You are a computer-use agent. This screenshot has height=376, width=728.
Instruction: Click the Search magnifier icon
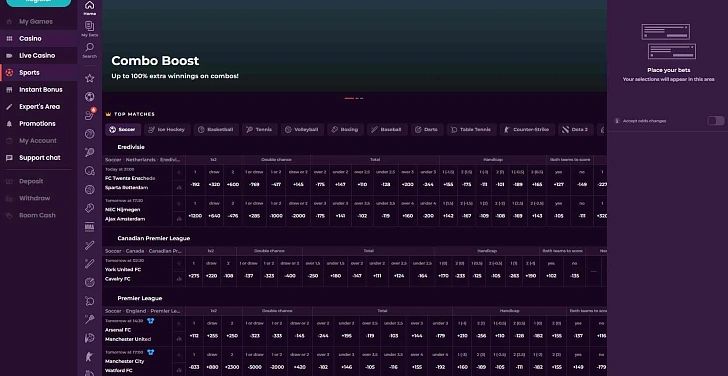point(90,50)
